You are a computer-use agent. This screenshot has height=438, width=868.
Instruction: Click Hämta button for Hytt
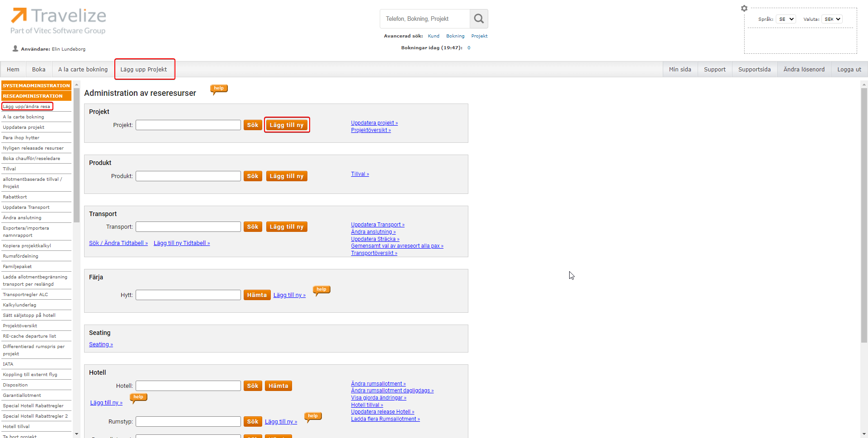tap(257, 295)
